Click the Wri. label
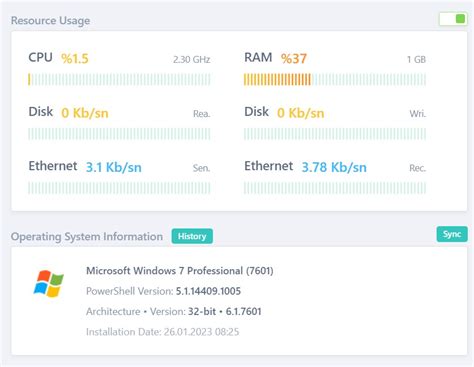474x367 pixels. point(418,114)
